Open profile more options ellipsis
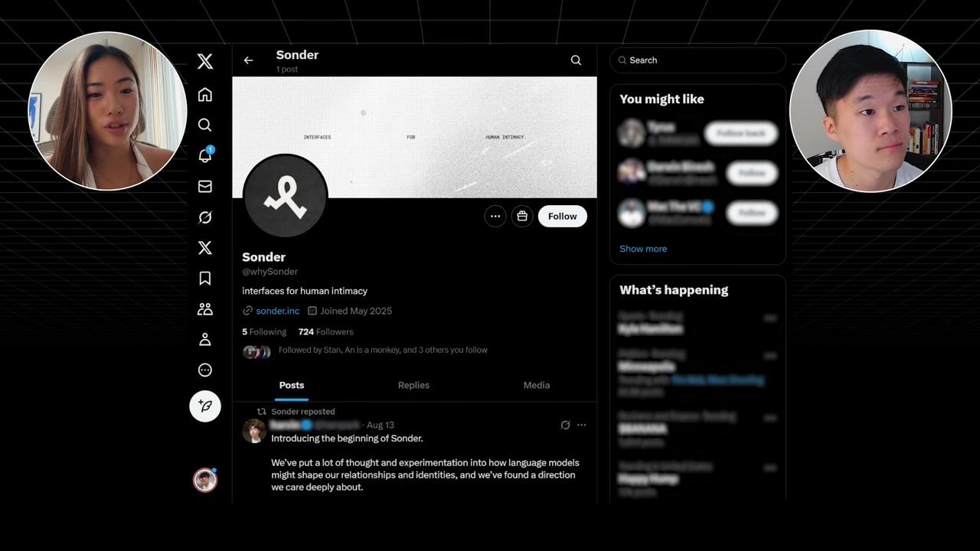 click(x=495, y=217)
